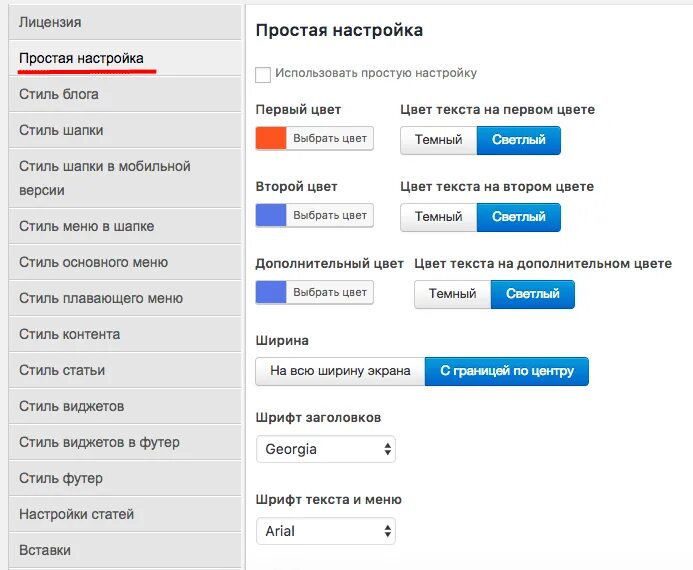Switch to Стиль основного меню
This screenshot has width=693, height=570.
(125, 262)
